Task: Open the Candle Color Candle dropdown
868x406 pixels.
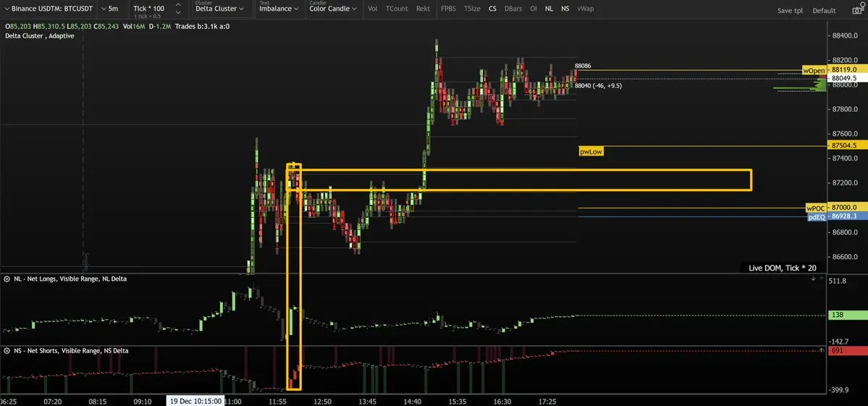Action: 334,9
